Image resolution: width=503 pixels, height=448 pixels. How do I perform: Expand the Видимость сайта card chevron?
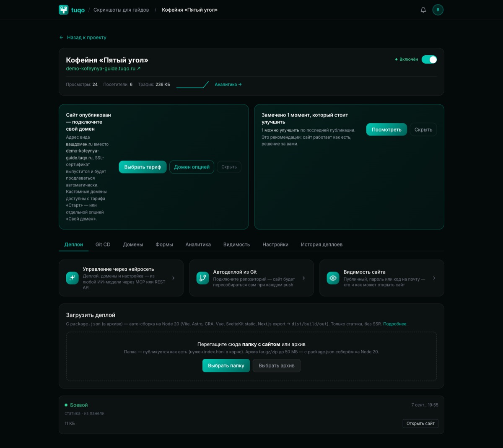click(x=434, y=278)
